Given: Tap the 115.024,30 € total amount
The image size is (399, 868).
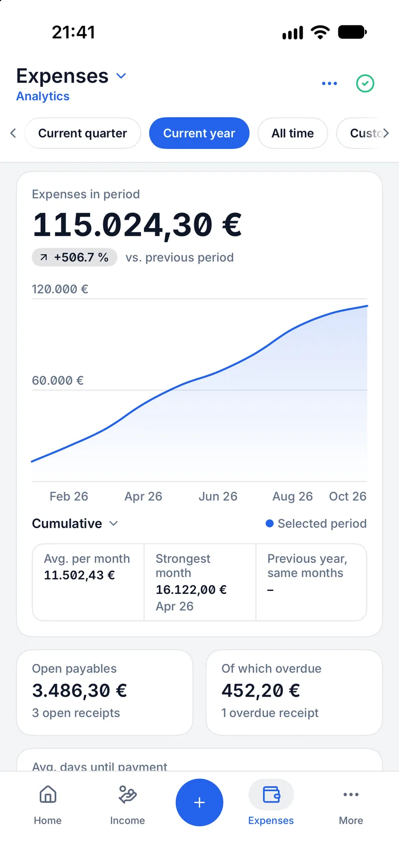Looking at the screenshot, I should click(x=137, y=225).
